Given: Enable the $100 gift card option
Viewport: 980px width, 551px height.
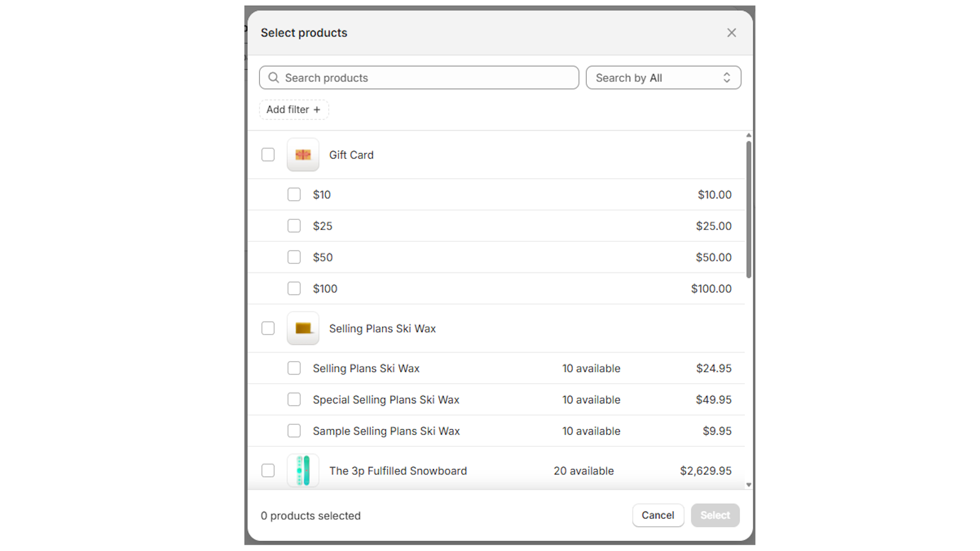Looking at the screenshot, I should coord(293,288).
